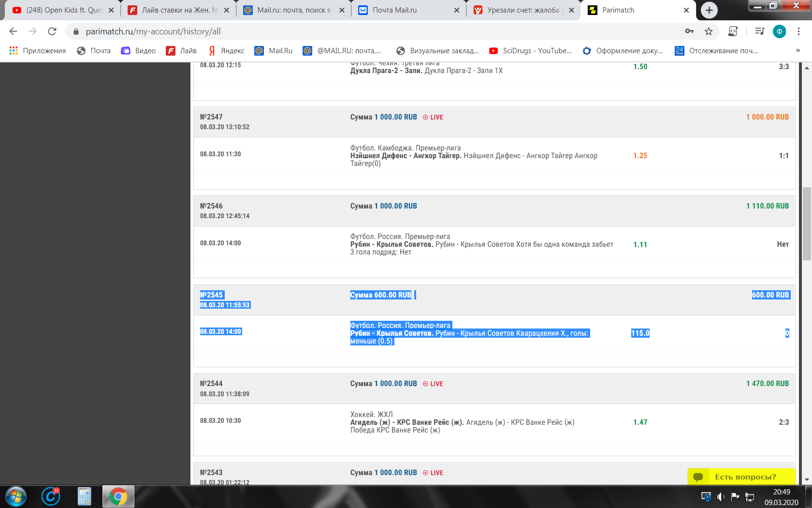Image resolution: width=812 pixels, height=508 pixels.
Task: Bookmark this page with star icon
Action: point(709,31)
